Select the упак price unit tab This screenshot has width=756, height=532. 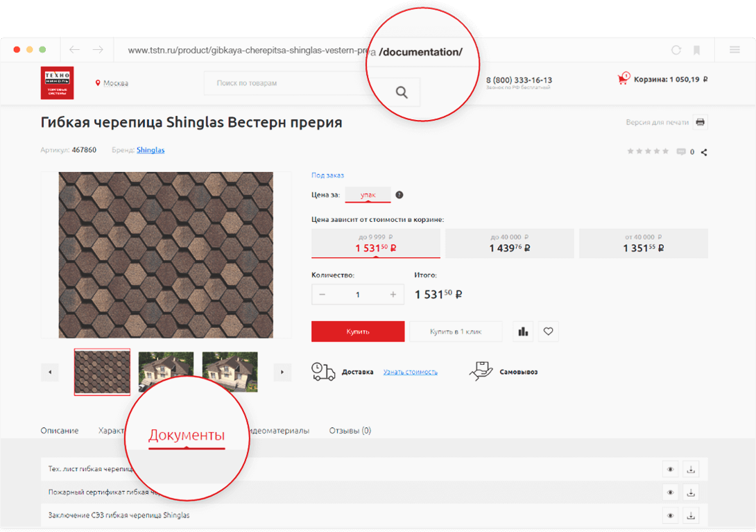368,195
